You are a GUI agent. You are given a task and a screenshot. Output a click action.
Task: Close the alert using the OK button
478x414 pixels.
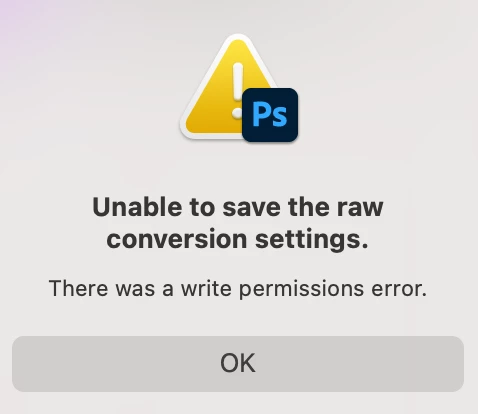pyautogui.click(x=238, y=364)
